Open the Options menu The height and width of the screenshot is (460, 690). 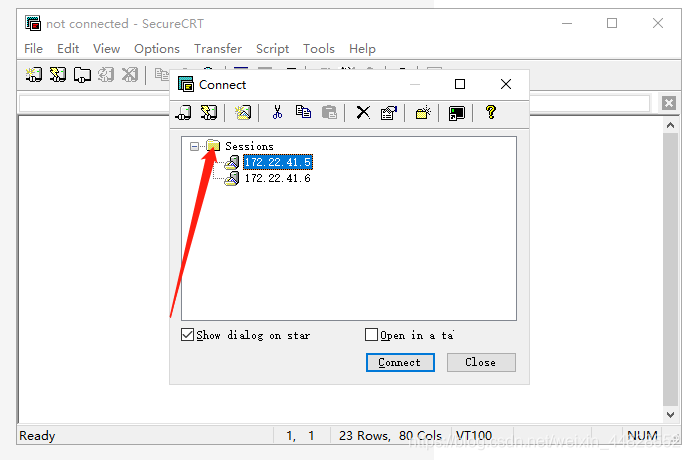157,48
